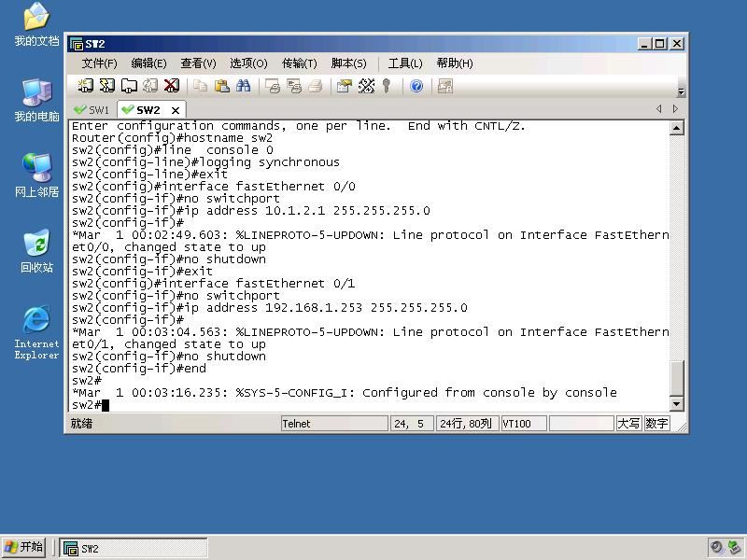Screen dimensions: 747x560
Task: Click the Paste clipboard icon
Action: pyautogui.click(x=221, y=86)
